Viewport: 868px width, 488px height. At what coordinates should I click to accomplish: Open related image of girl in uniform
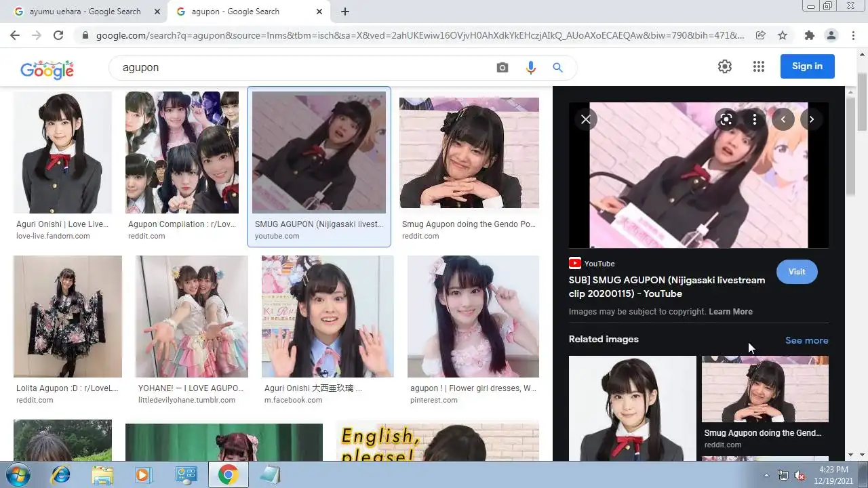(632, 409)
